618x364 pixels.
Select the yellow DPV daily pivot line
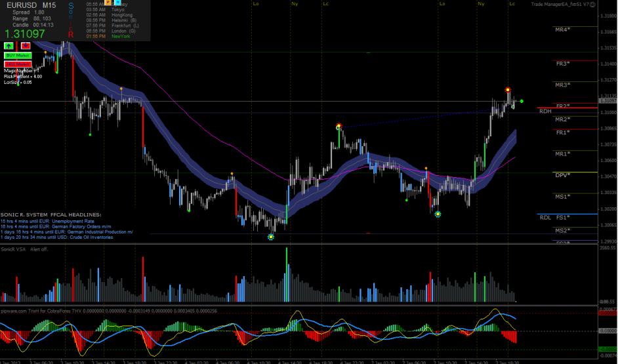[x=562, y=175]
